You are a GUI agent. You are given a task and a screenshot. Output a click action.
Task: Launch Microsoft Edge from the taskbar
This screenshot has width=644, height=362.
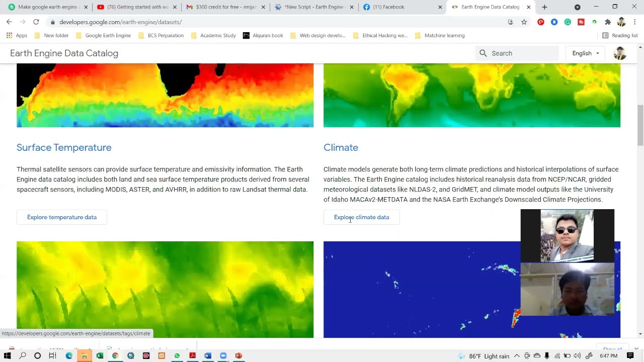[x=69, y=355]
